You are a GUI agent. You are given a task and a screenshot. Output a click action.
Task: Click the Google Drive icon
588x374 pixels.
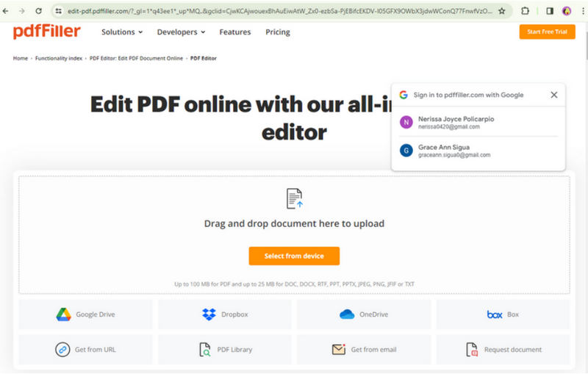click(x=64, y=314)
